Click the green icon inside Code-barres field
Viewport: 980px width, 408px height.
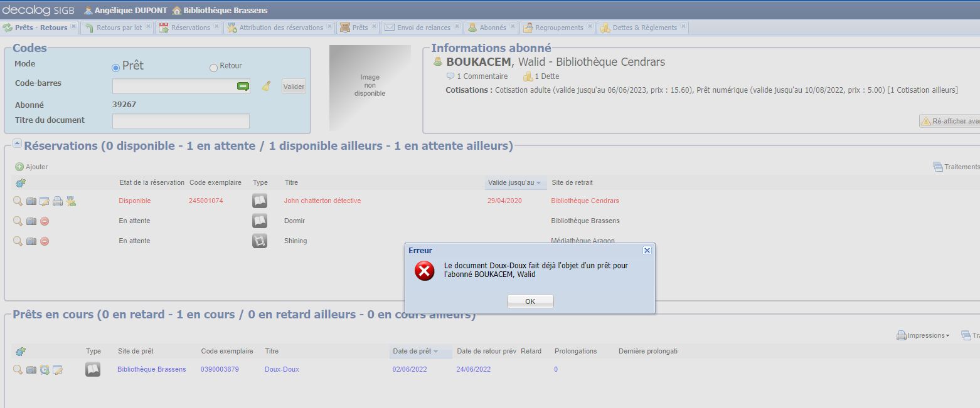coord(243,86)
